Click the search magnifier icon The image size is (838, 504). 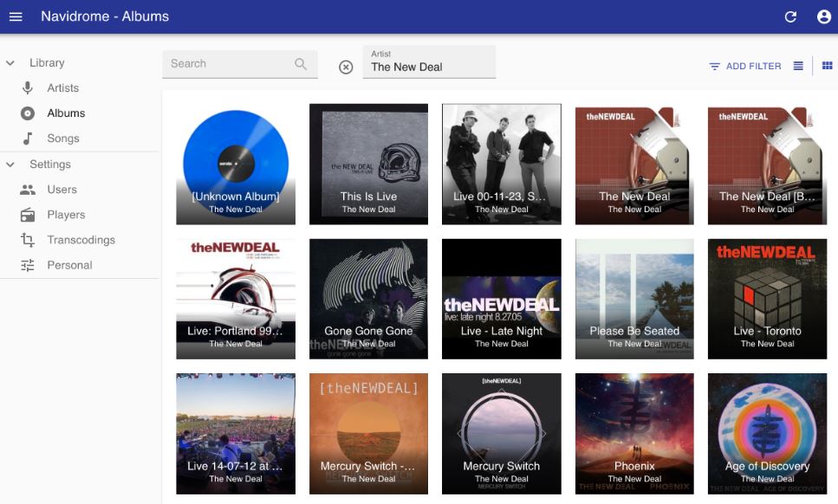[x=301, y=64]
